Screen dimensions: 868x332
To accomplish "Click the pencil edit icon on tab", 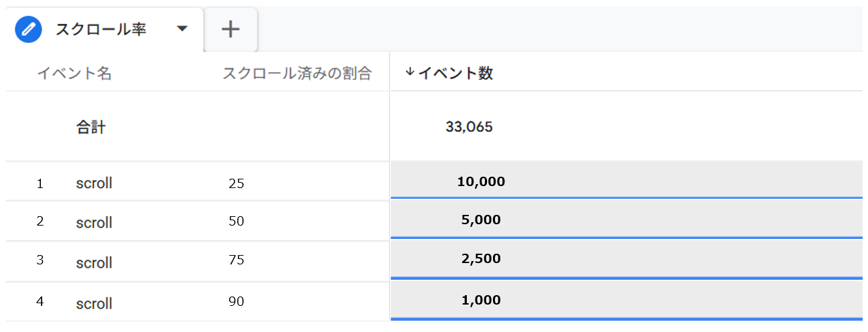I will pyautogui.click(x=28, y=29).
